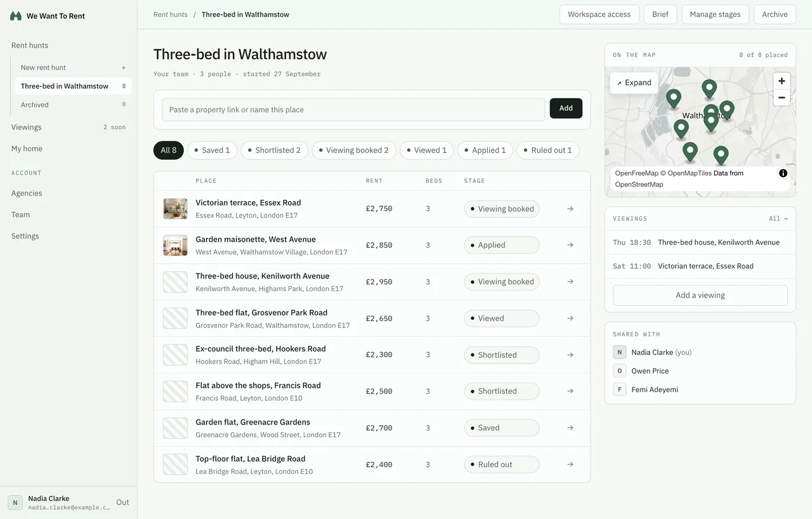Filter list by Shortlisted 2

(x=274, y=150)
